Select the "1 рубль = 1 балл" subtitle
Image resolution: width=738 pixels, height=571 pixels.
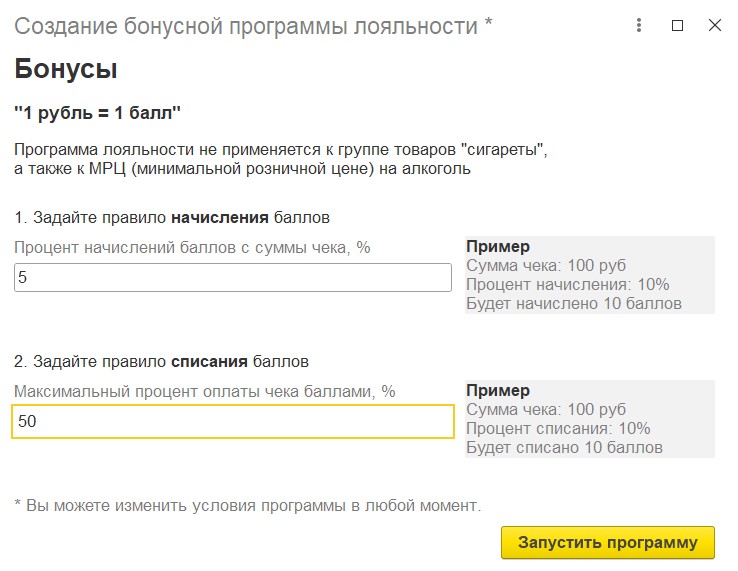pos(97,113)
